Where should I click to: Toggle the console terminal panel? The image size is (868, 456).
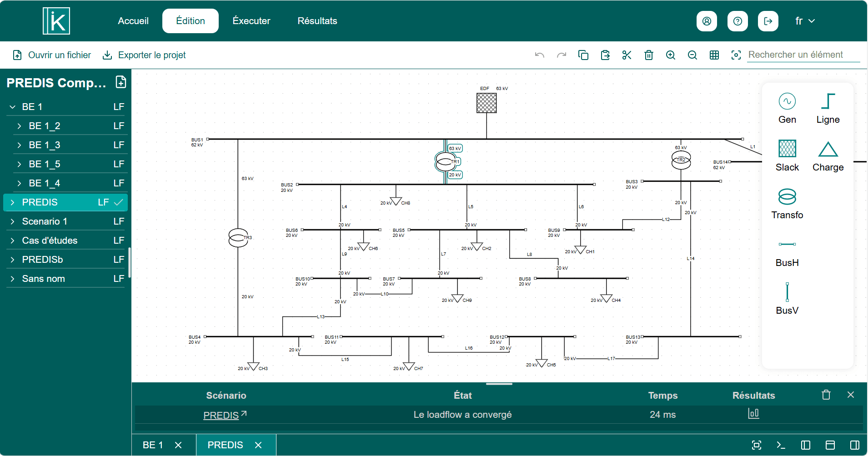(781, 445)
